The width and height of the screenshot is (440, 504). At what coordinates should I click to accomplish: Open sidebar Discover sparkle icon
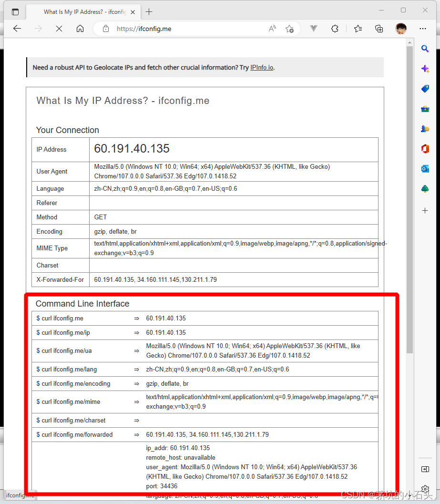425,69
